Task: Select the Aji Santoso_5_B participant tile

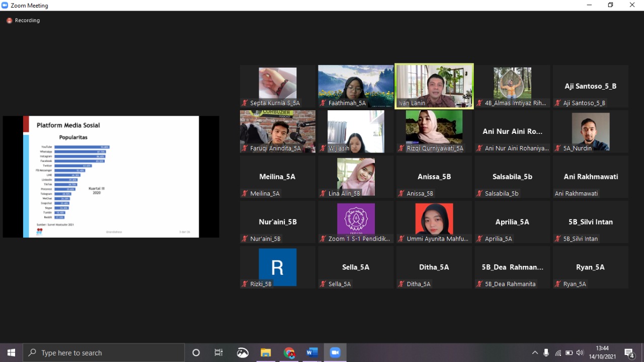Action: pos(591,86)
